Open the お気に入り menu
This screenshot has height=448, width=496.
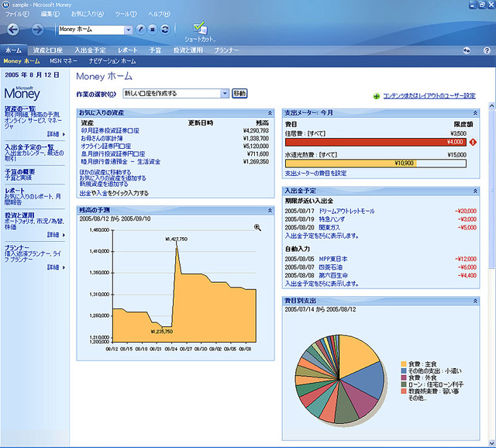(x=88, y=14)
